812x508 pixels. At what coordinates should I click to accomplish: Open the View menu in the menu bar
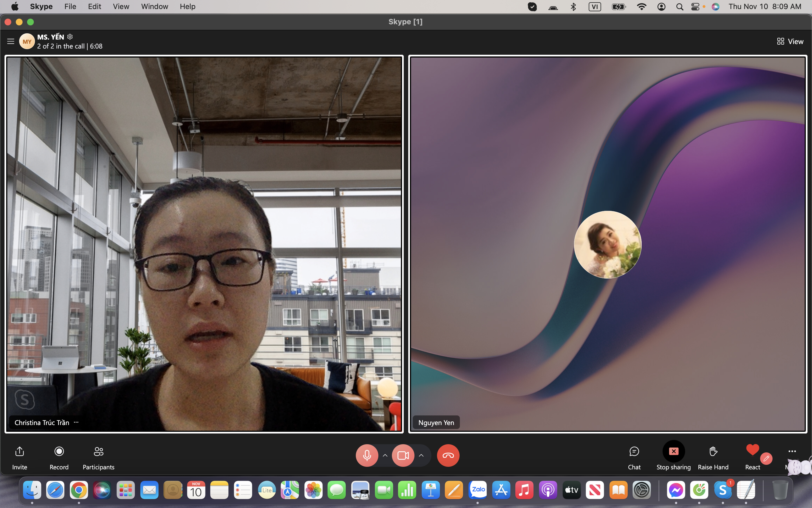pyautogui.click(x=121, y=6)
